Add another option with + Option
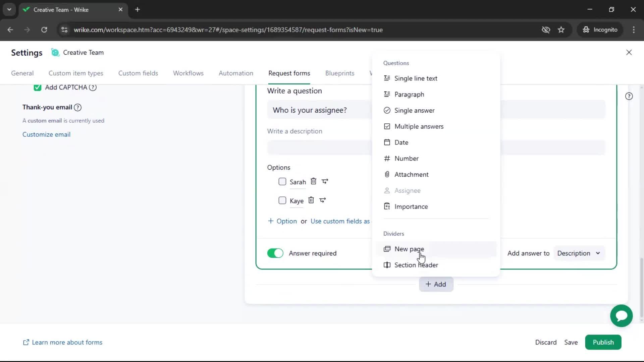This screenshot has height=362, width=644. [282, 221]
